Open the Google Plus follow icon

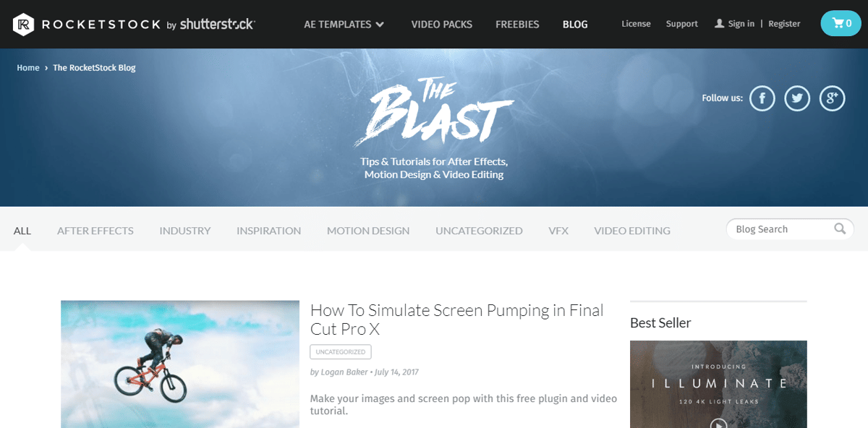(833, 98)
